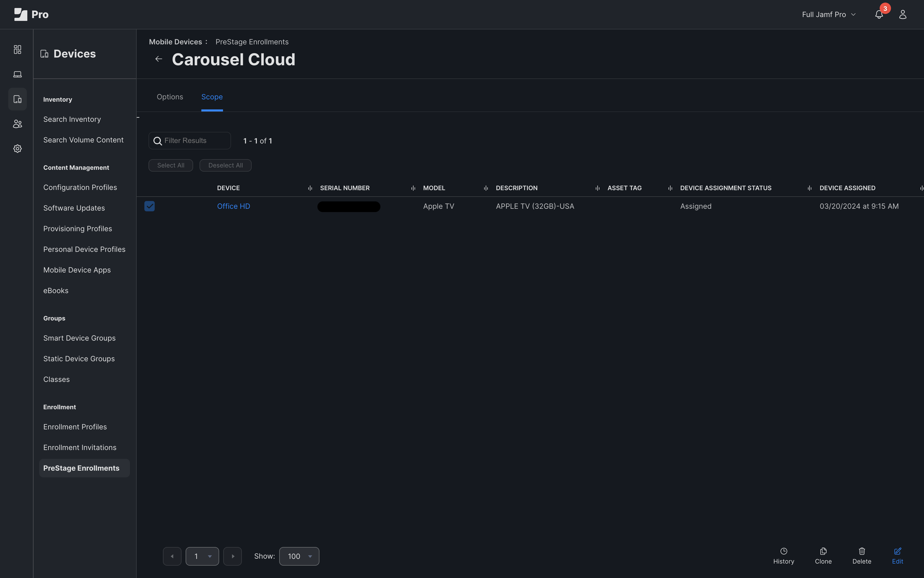The image size is (924, 578).
Task: Open the Settings gear icon in rail
Action: 18,149
